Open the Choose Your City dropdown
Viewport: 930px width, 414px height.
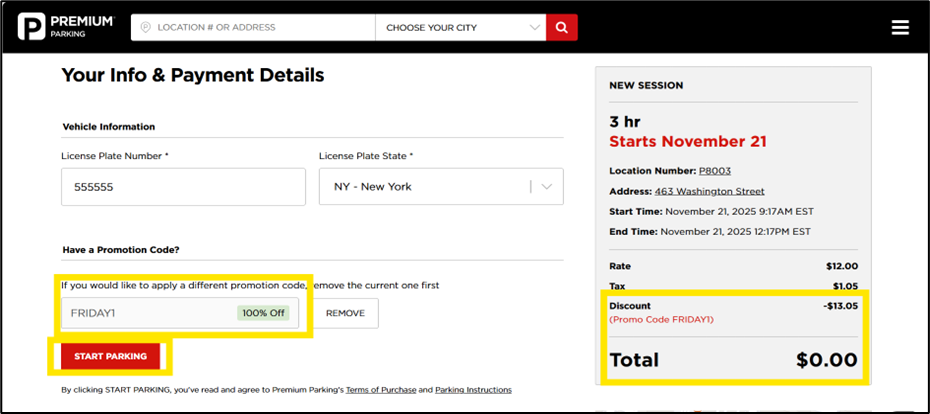(461, 27)
